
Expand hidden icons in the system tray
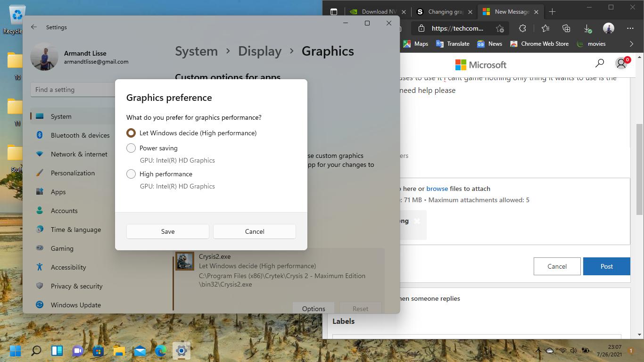539,350
